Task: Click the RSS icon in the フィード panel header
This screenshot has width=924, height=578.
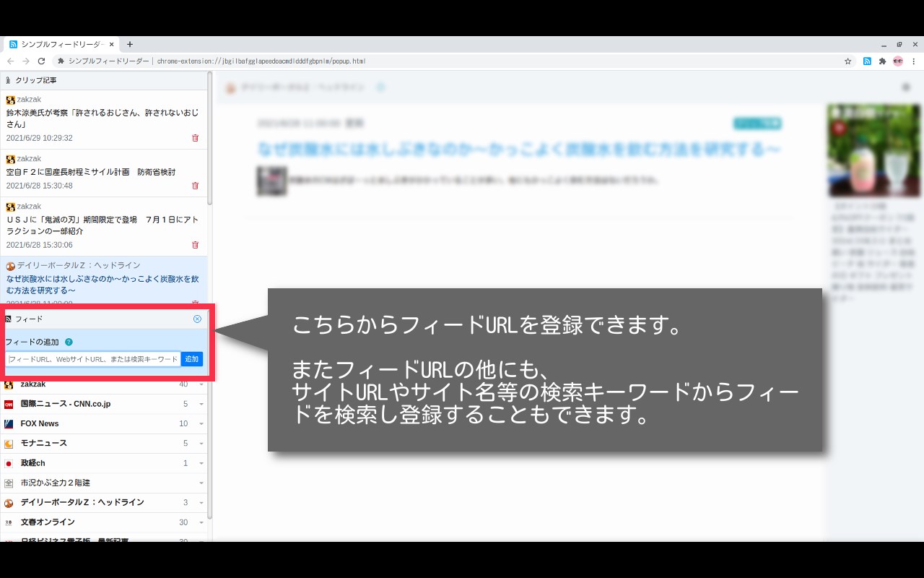Action: point(7,319)
